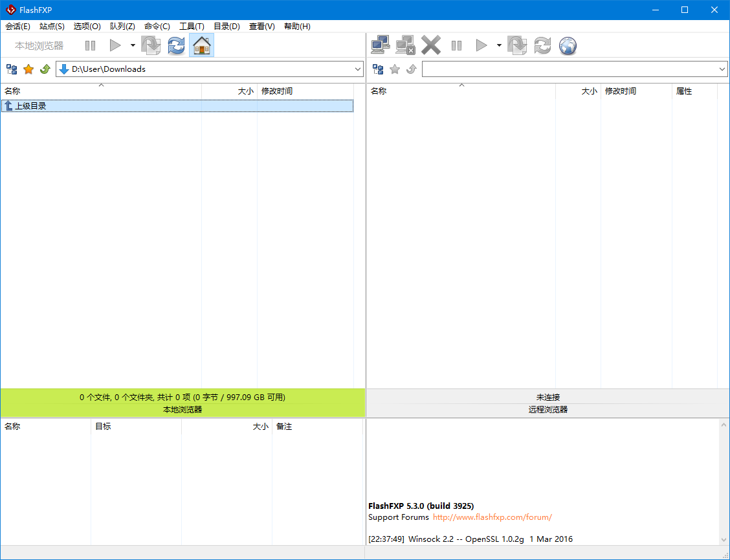
Task: Open the local transfer arrow dropdown
Action: (x=133, y=46)
